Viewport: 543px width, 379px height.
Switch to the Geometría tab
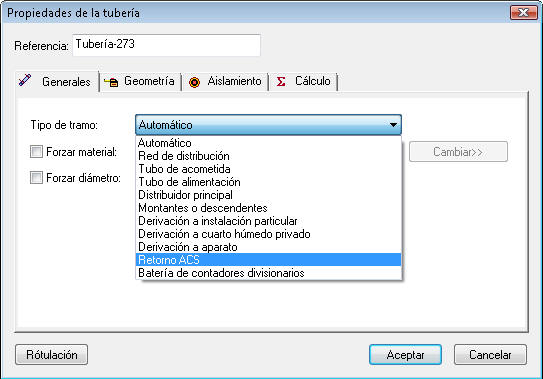(x=140, y=81)
